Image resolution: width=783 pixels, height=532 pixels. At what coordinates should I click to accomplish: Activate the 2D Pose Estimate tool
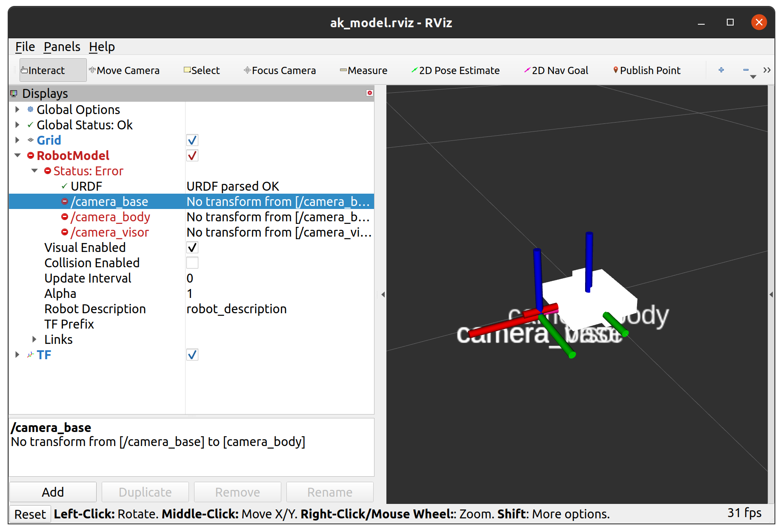click(x=455, y=70)
